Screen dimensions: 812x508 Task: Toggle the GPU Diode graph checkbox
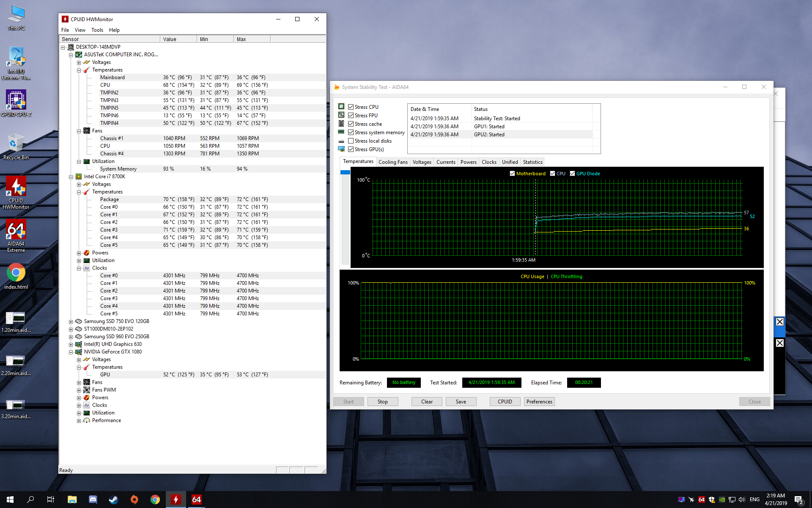point(572,174)
